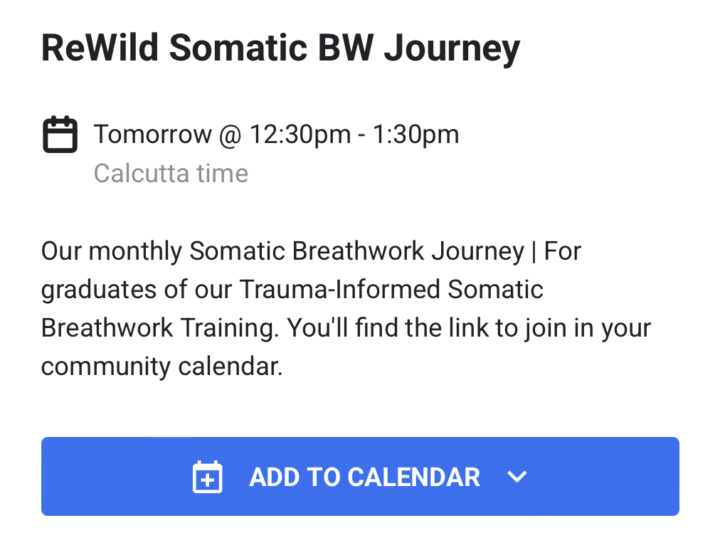
Task: Click the community calendar text in the description
Action: click(162, 367)
